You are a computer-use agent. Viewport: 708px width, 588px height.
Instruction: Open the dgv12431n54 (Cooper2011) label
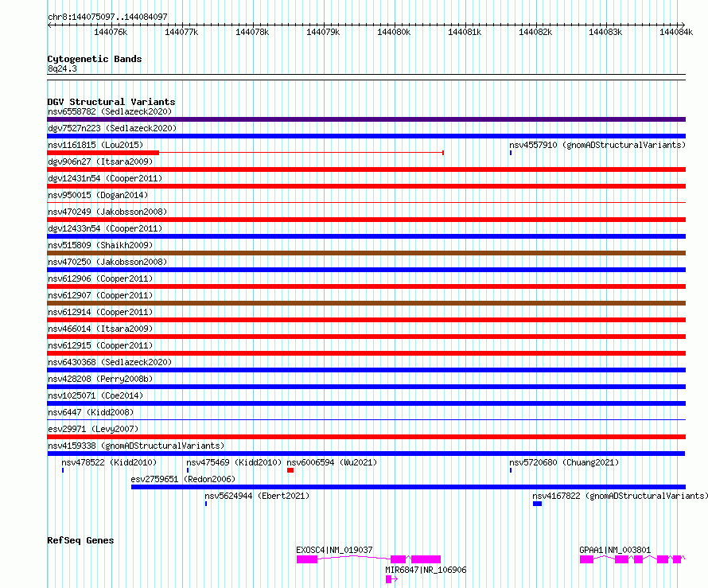pos(105,178)
